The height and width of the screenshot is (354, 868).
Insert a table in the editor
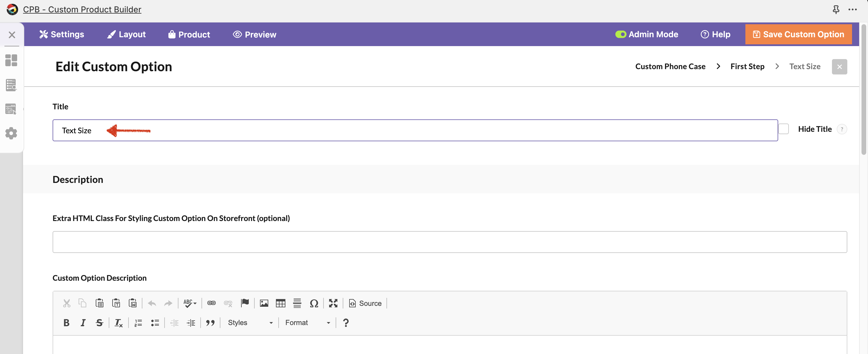280,303
